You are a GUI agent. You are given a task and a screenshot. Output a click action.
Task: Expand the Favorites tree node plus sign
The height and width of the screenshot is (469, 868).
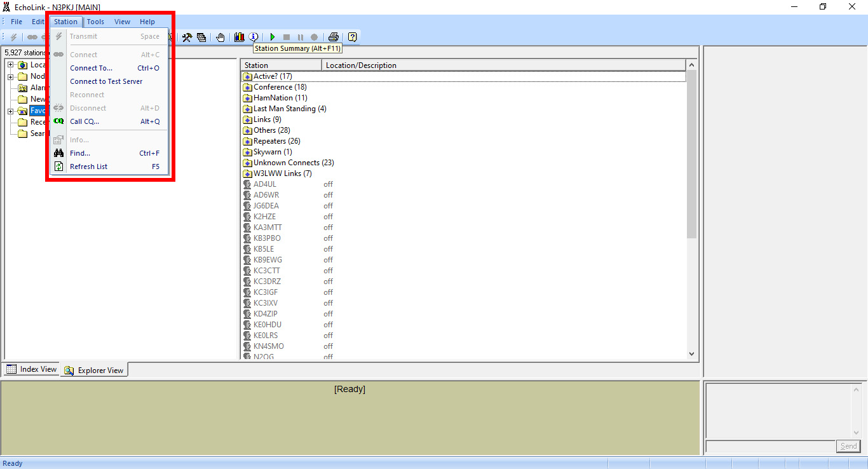tap(10, 111)
